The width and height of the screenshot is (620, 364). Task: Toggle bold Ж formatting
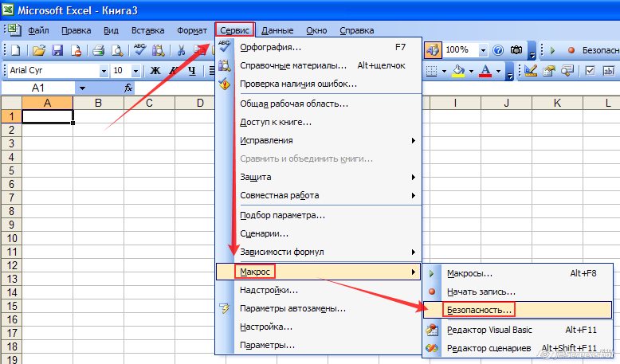coord(155,71)
